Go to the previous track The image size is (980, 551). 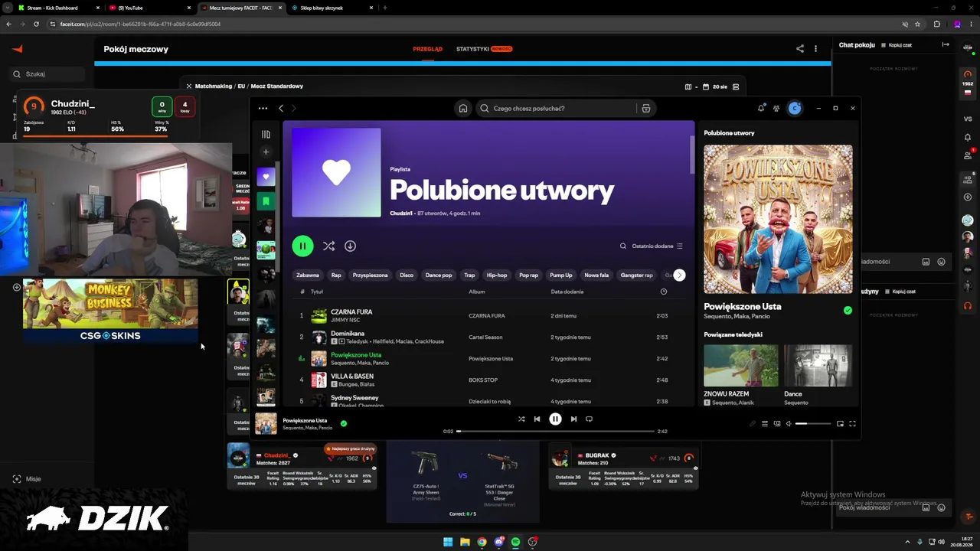(x=537, y=419)
